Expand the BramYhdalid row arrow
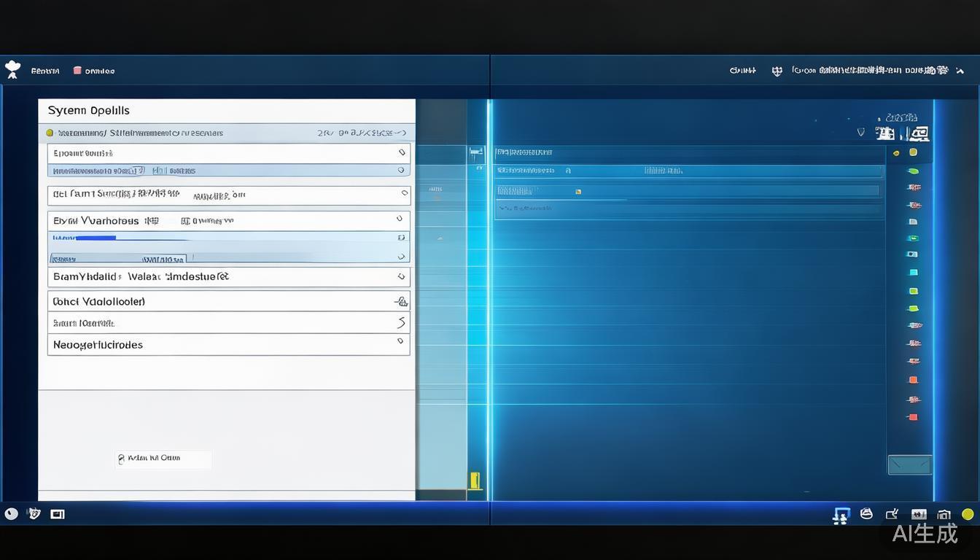980x560 pixels. (400, 277)
